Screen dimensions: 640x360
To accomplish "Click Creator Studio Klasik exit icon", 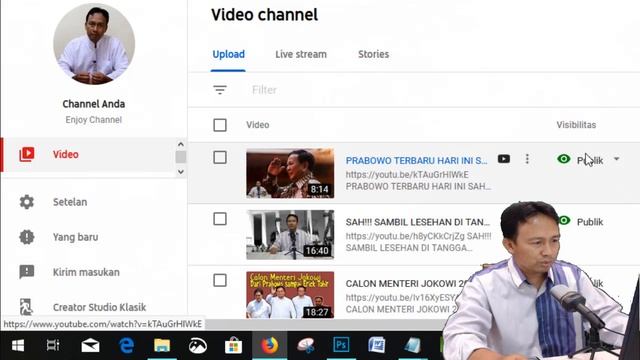I will tap(26, 307).
